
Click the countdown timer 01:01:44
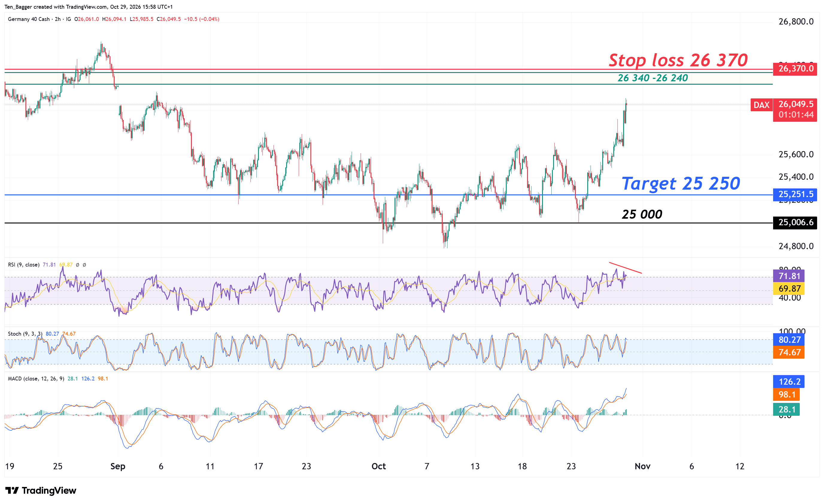pos(796,115)
